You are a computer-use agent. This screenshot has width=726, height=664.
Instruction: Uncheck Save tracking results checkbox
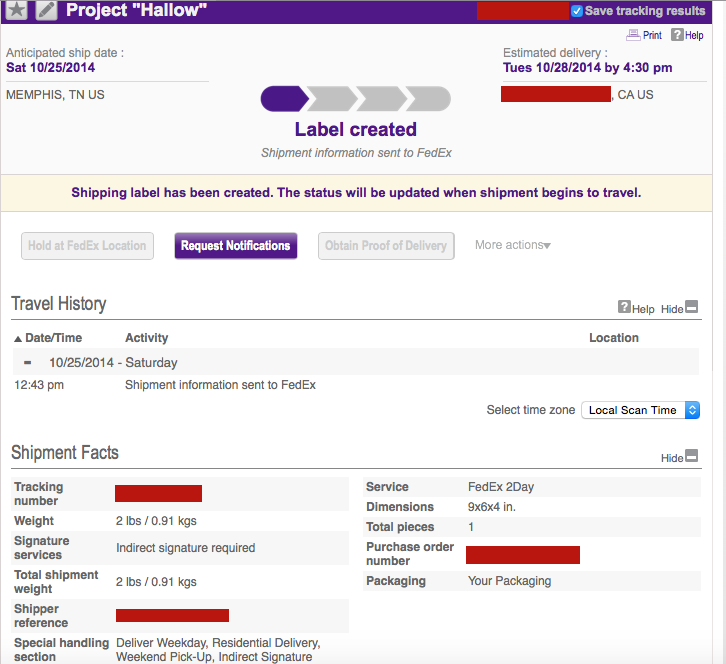[576, 11]
